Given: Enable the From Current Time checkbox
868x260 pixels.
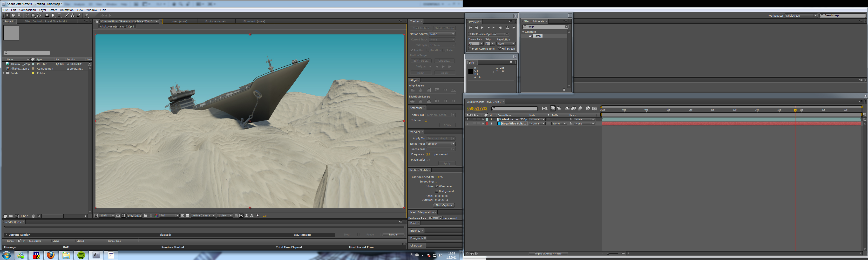Looking at the screenshot, I should click(470, 48).
